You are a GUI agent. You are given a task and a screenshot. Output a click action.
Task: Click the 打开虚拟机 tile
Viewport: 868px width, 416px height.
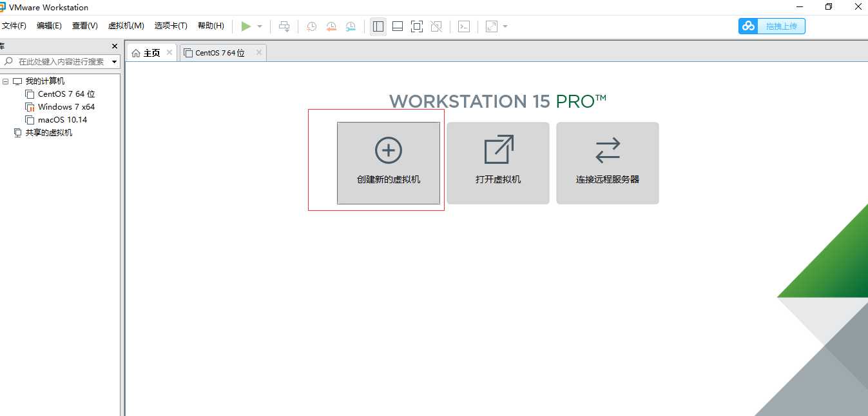[498, 163]
